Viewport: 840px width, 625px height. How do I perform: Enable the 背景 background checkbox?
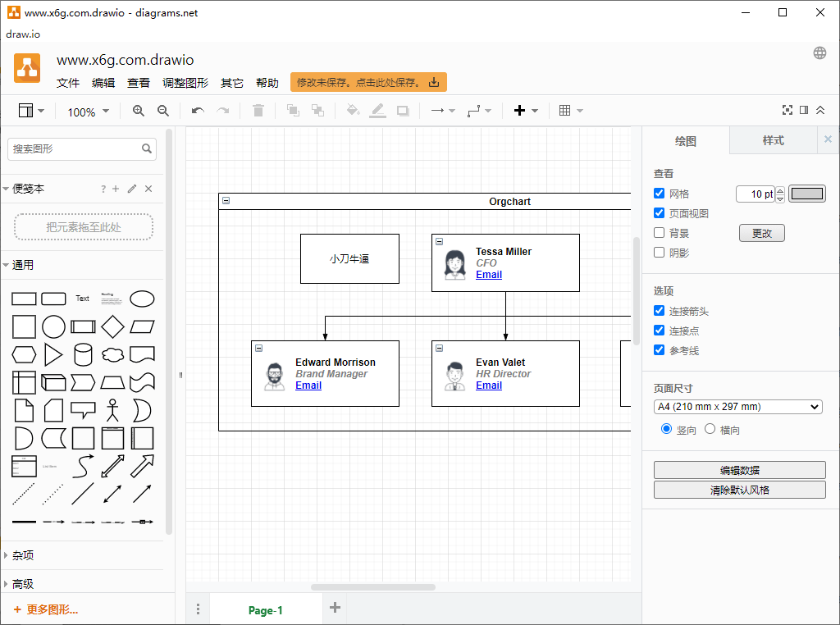(659, 232)
